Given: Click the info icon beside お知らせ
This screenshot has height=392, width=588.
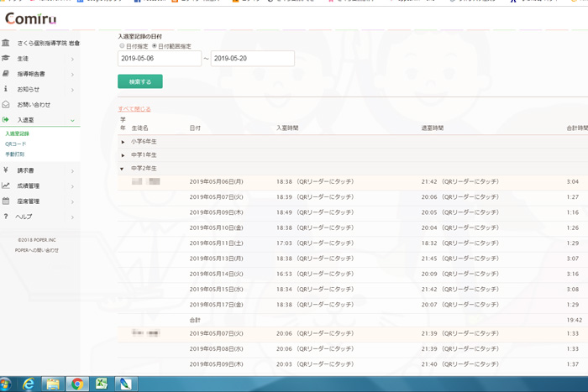Looking at the screenshot, I should [7, 89].
